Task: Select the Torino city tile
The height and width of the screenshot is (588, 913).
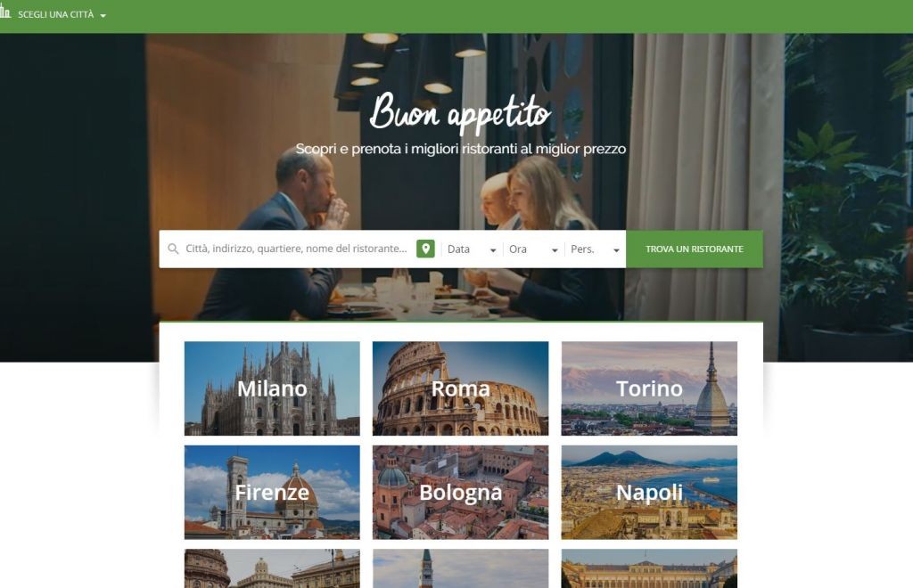Action: click(x=649, y=388)
